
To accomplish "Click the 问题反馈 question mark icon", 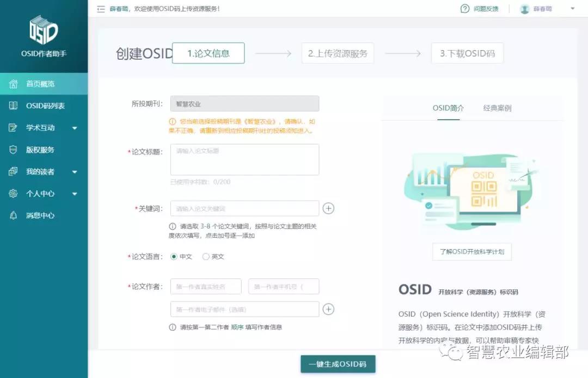I will 464,9.
